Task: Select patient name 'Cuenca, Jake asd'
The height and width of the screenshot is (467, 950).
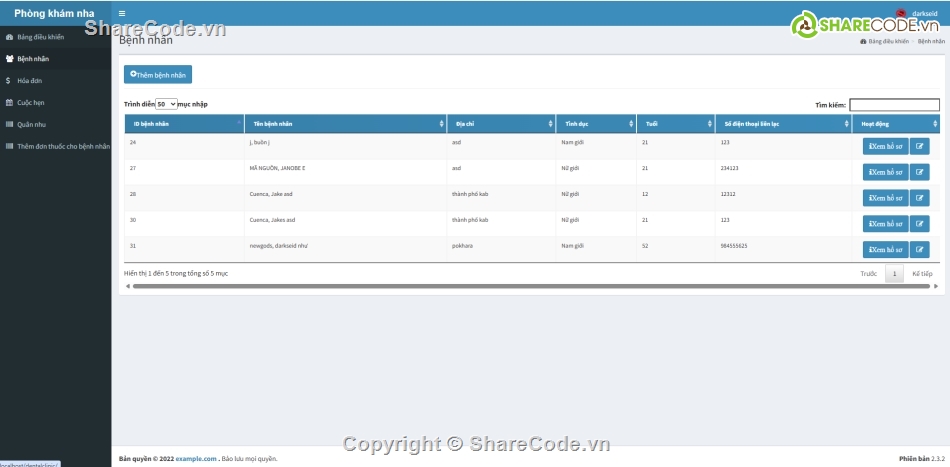Action: click(271, 194)
